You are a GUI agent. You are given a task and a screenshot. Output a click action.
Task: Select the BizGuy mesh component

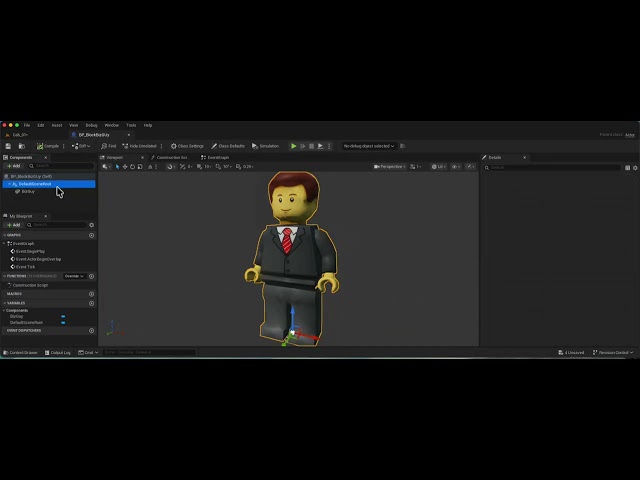[x=28, y=191]
